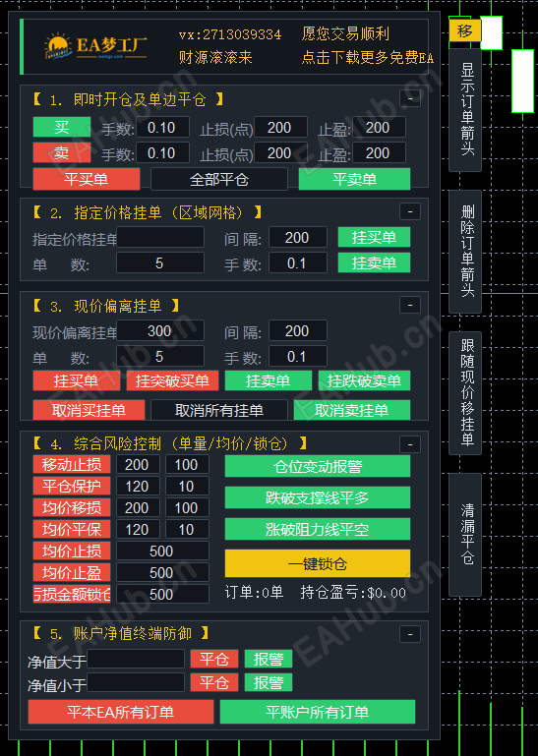Toggle 均价移损 button
This screenshot has height=756, width=538.
(x=72, y=507)
